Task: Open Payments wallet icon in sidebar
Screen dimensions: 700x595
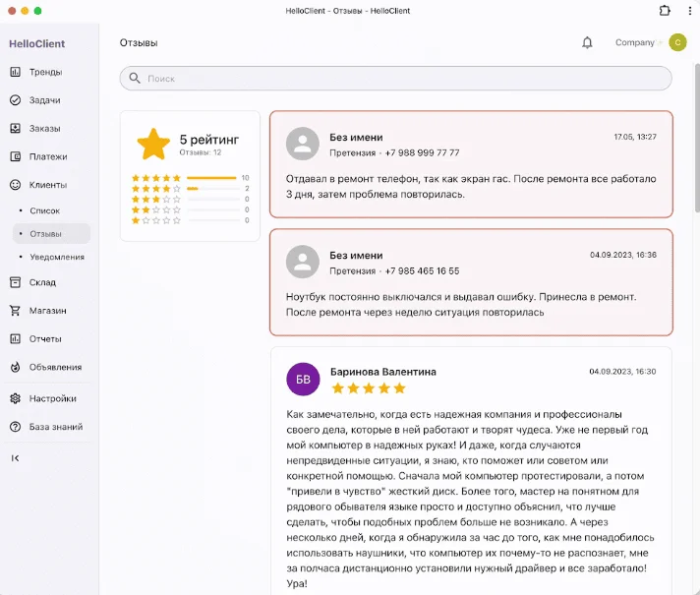Action: click(15, 156)
